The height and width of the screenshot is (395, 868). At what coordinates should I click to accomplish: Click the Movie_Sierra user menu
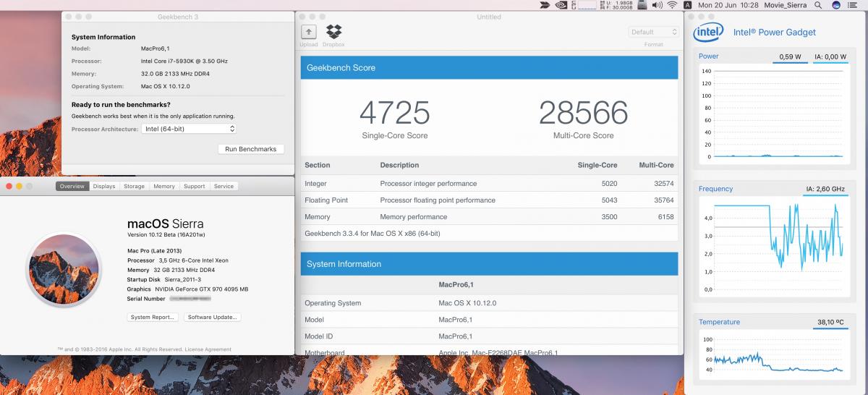pyautogui.click(x=784, y=5)
